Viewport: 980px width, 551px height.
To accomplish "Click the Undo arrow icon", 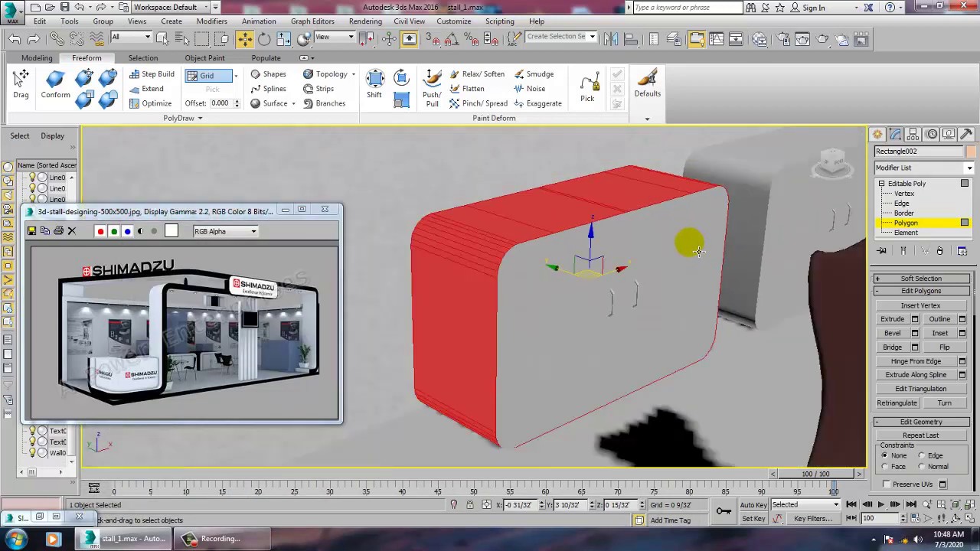I will (x=15, y=39).
